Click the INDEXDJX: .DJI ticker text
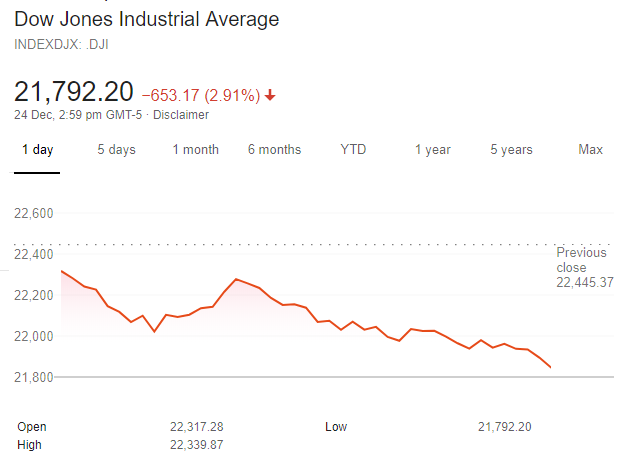Screen dimensions: 641x474 (62, 44)
